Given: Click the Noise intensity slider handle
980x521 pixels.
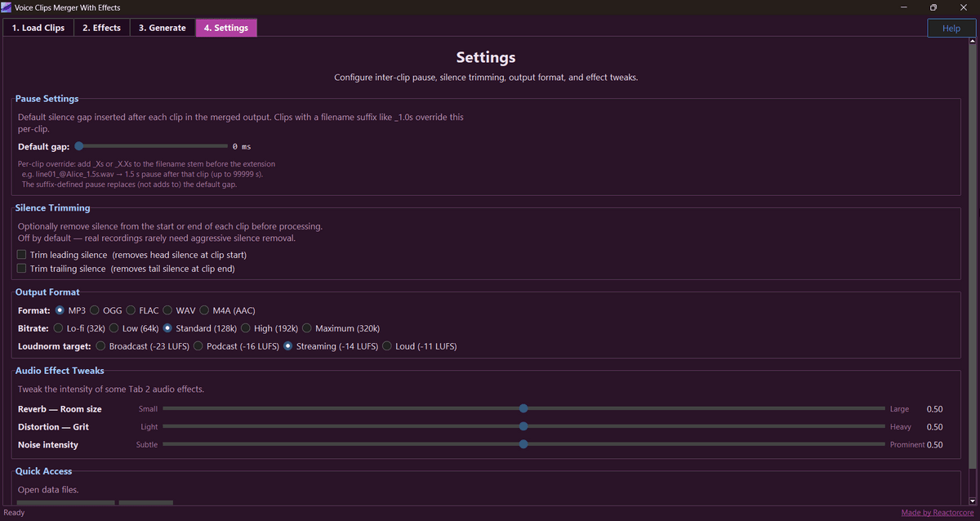Looking at the screenshot, I should click(x=523, y=444).
